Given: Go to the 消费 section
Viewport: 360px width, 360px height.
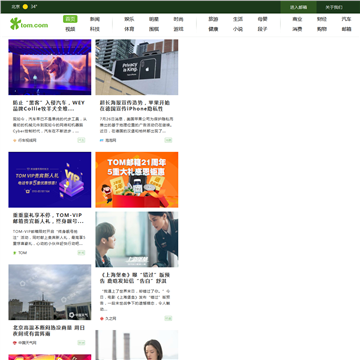Looking at the screenshot, I should tap(297, 29).
